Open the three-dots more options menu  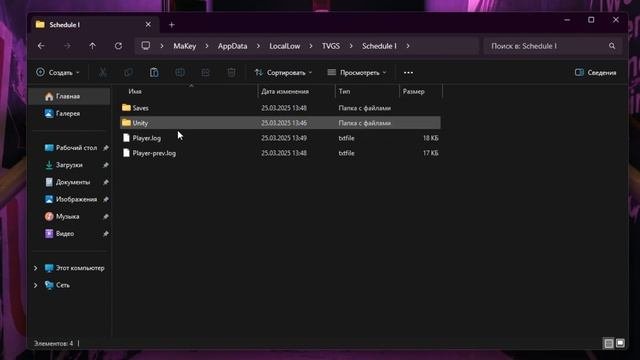(408, 73)
